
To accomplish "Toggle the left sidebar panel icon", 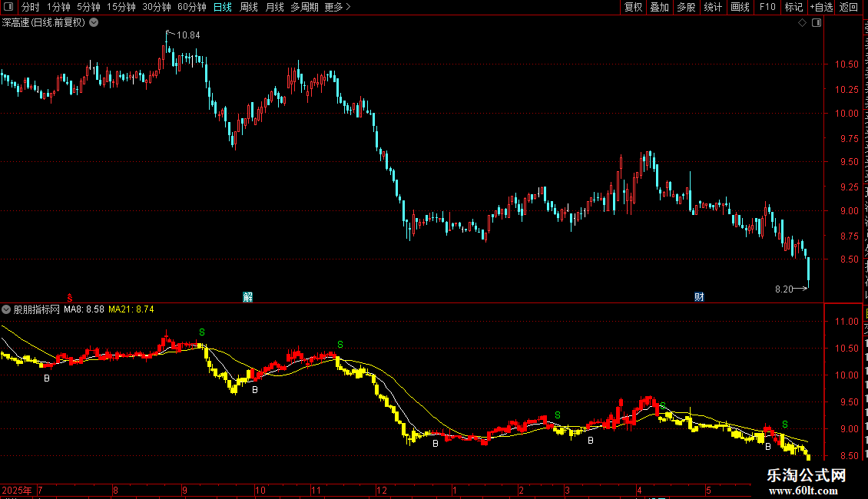I will [x=8, y=7].
